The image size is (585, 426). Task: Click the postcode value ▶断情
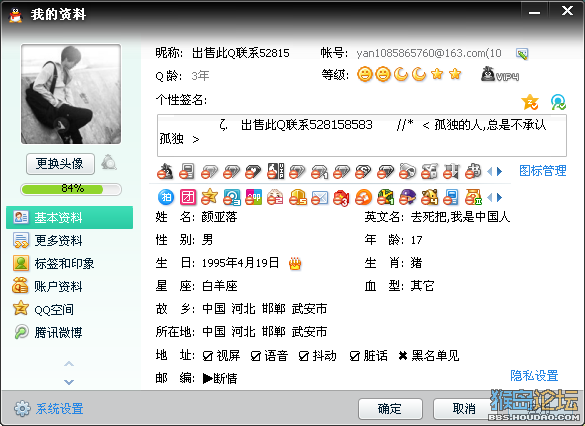(x=220, y=379)
